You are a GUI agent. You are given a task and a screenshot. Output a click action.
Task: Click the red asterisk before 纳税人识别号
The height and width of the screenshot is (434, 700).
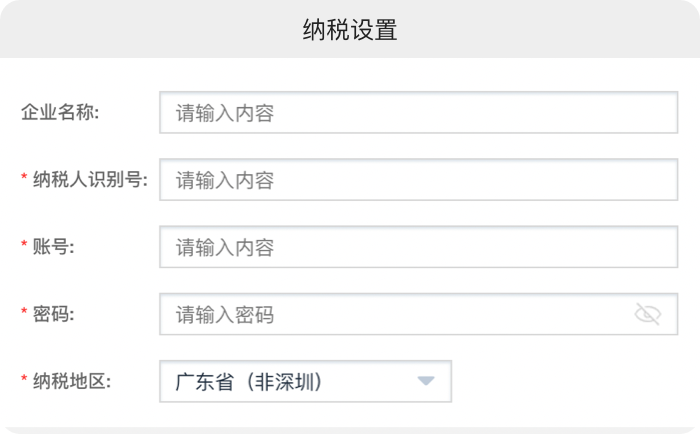[24, 179]
